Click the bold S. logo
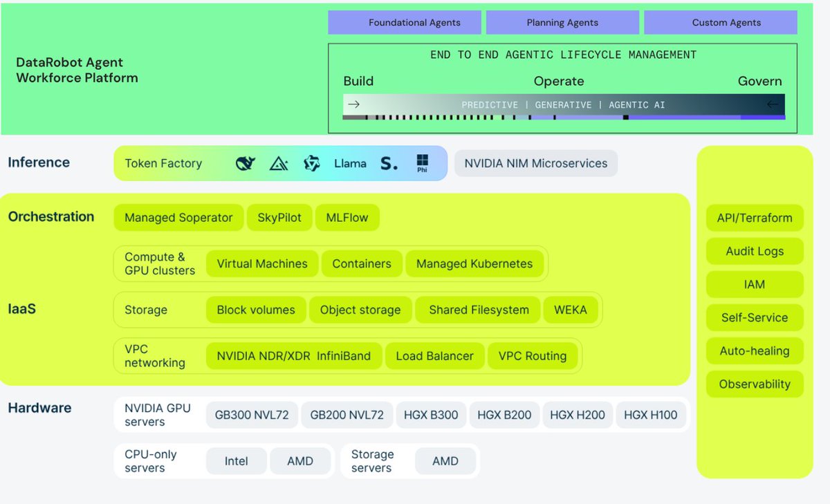Image resolution: width=830 pixels, height=504 pixels. point(389,164)
